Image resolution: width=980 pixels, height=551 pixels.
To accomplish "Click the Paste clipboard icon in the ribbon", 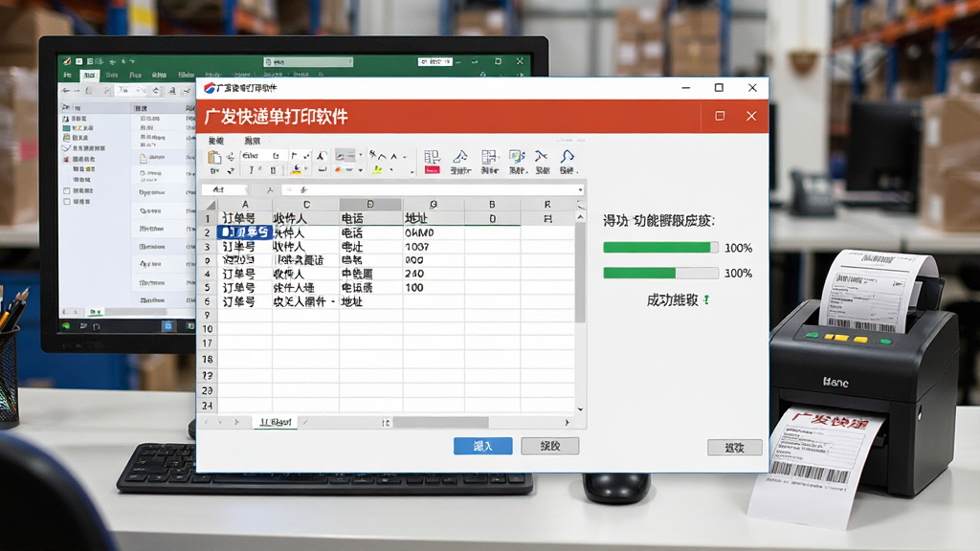I will 214,157.
